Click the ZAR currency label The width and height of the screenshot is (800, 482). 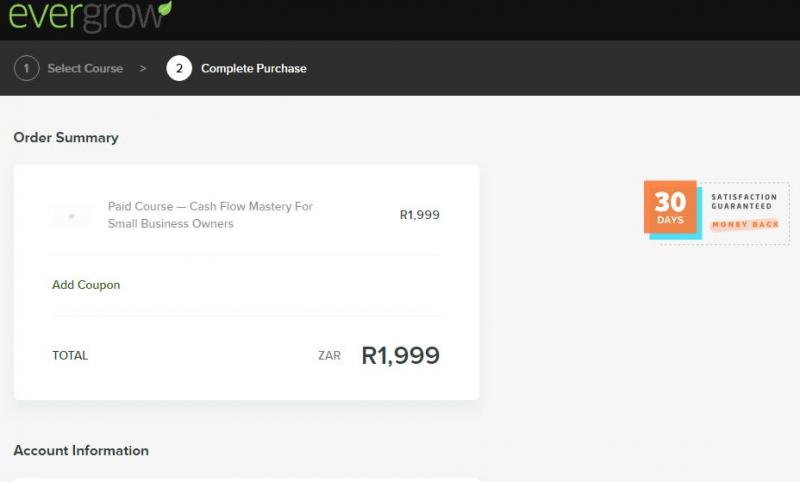tap(329, 356)
